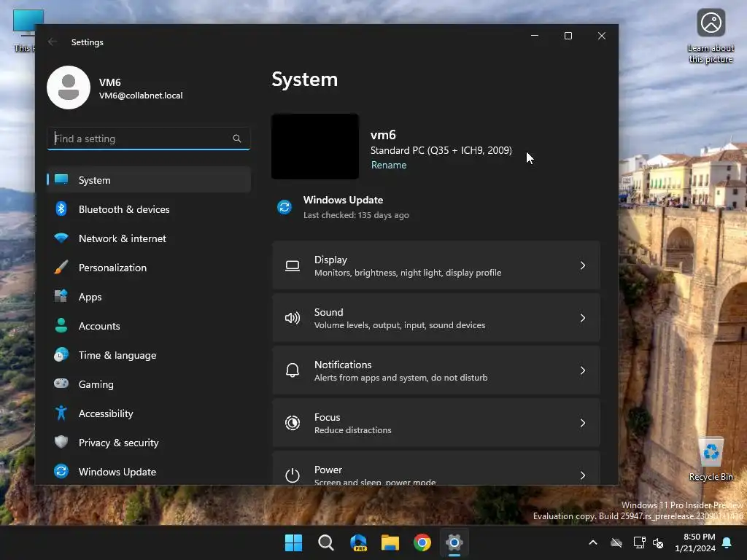
Task: Show hidden tray icons chevron
Action: tap(593, 542)
